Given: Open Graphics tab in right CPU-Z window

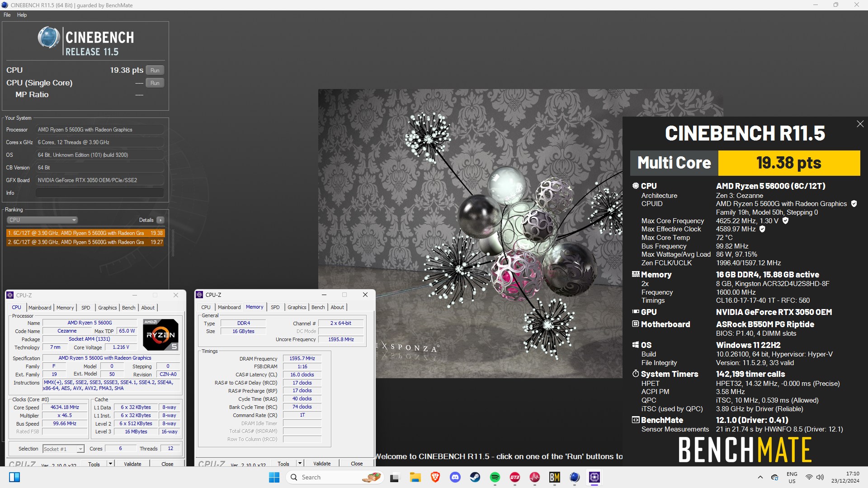Looking at the screenshot, I should [x=297, y=307].
